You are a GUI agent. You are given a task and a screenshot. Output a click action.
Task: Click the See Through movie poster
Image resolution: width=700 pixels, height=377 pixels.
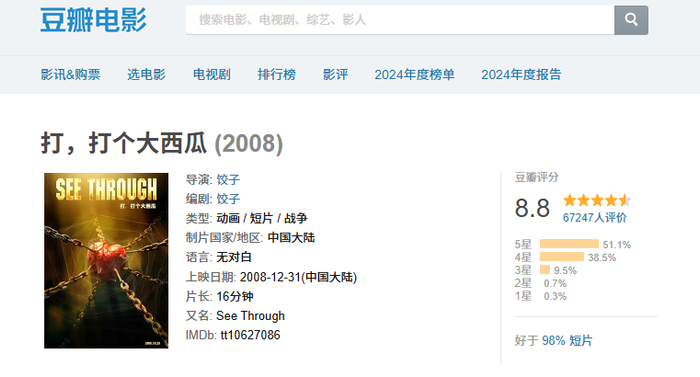106,260
